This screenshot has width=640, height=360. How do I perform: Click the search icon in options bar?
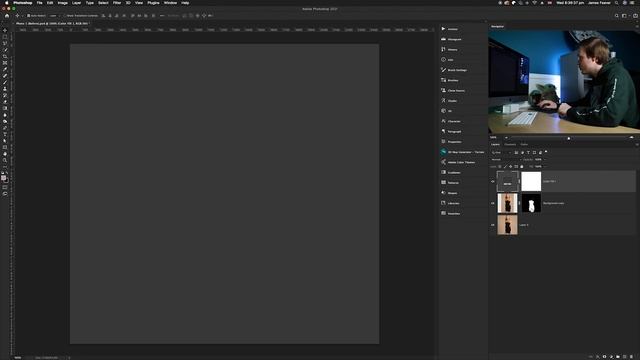[x=617, y=16]
